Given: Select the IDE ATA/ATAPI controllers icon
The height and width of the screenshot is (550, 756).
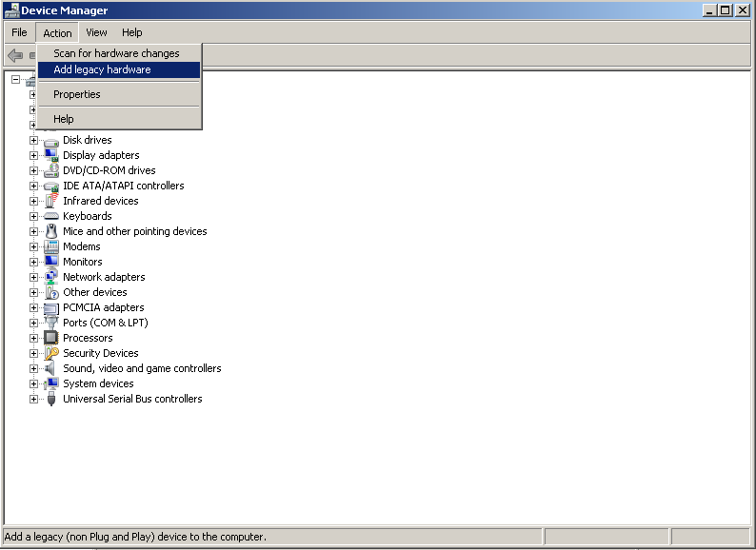Looking at the screenshot, I should 51,187.
